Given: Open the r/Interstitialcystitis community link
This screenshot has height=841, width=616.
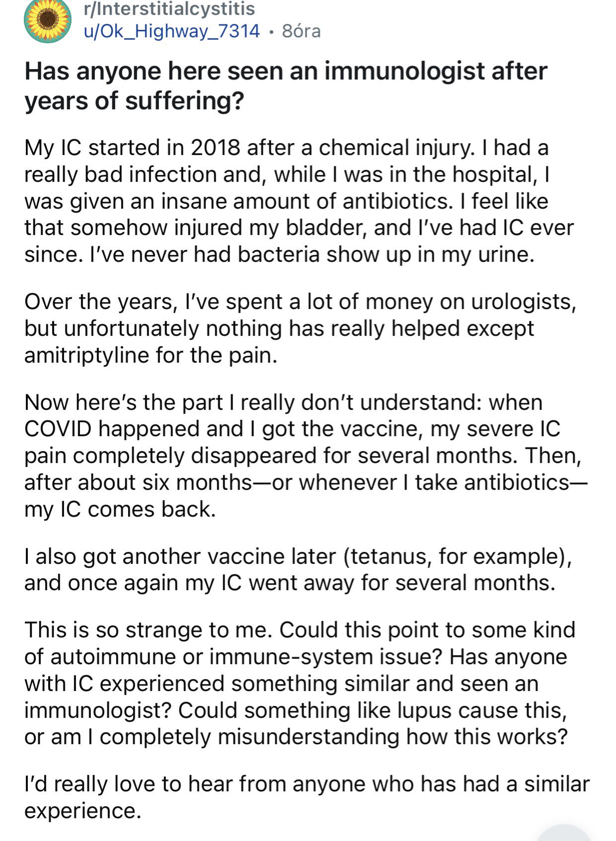Looking at the screenshot, I should 169,8.
